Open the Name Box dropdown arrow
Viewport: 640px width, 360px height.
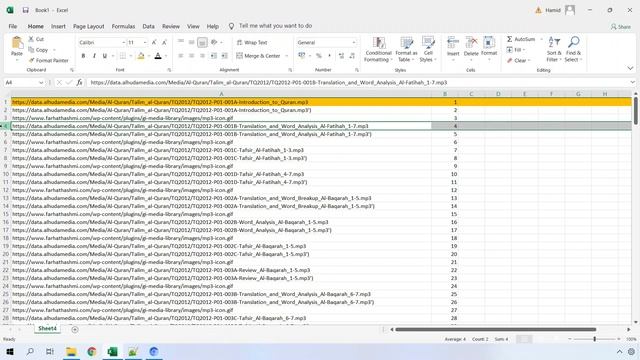[x=41, y=82]
